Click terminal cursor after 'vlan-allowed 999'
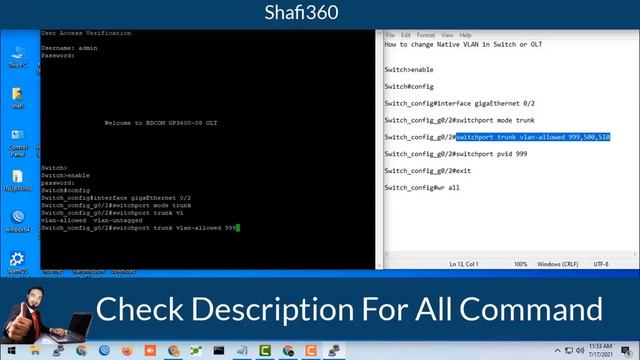 pyautogui.click(x=238, y=228)
